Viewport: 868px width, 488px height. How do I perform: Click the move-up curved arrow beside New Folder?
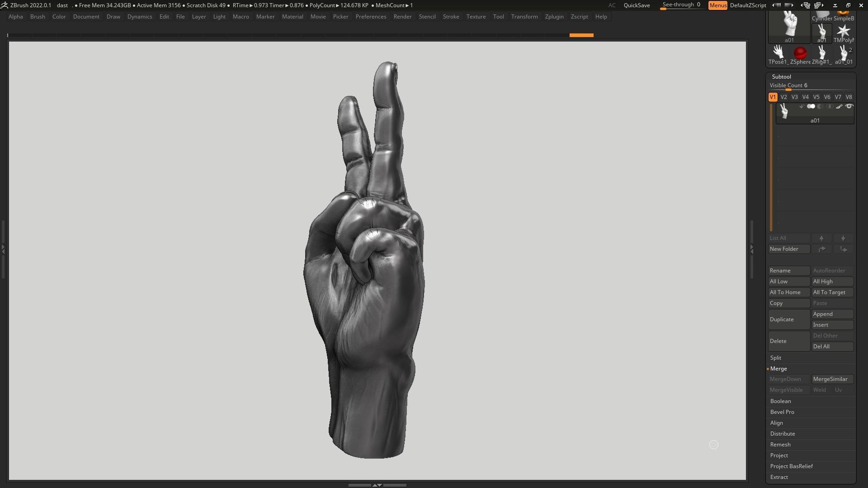[821, 249]
